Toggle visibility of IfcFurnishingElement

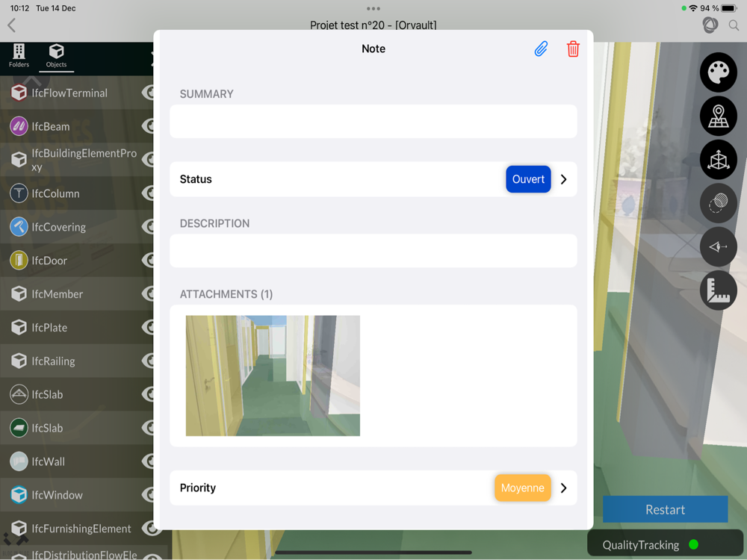150,528
